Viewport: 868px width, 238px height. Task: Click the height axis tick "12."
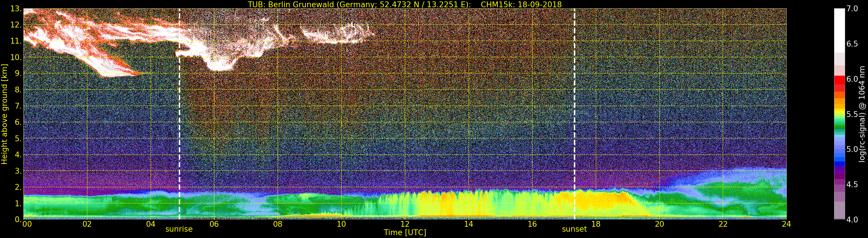[16, 25]
